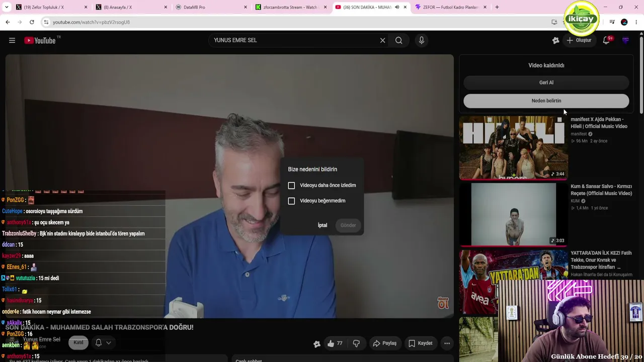Open the manifest channel name link
The image size is (644, 362).
(x=579, y=134)
